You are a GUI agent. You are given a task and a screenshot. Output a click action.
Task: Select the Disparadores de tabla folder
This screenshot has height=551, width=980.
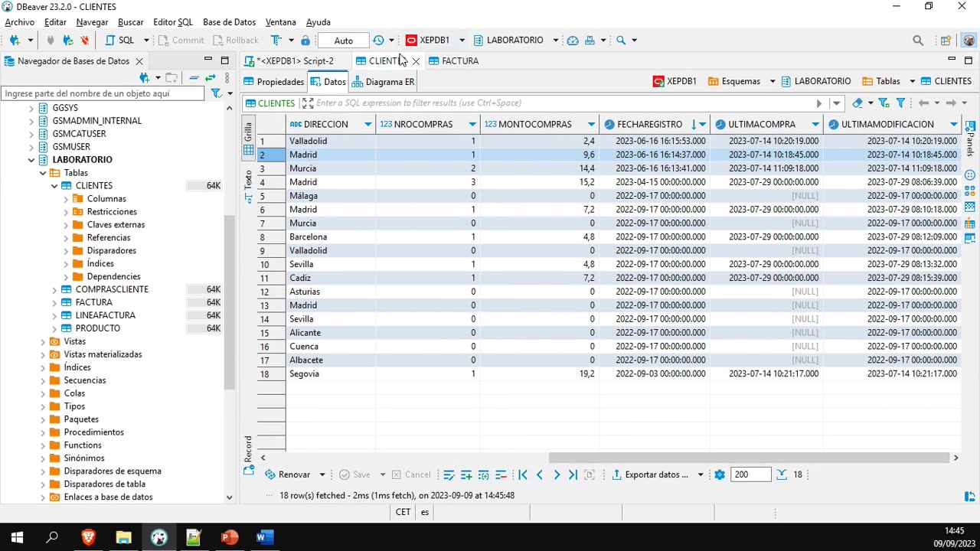(x=104, y=484)
